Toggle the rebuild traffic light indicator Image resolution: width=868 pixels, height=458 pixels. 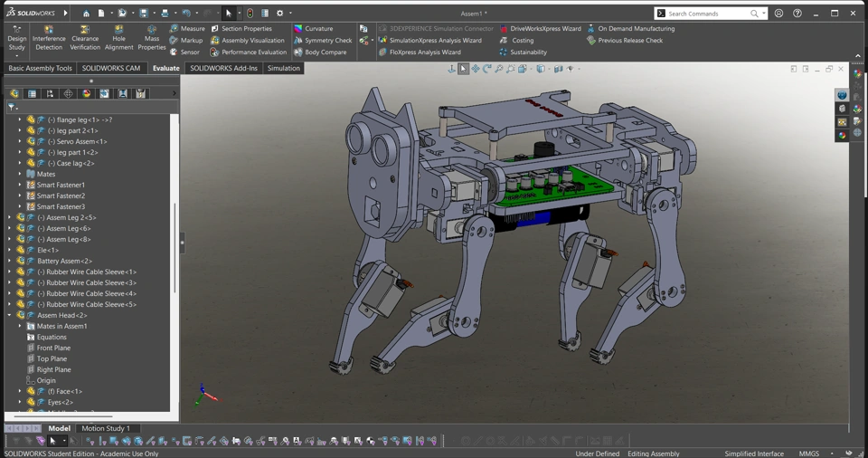(x=250, y=14)
